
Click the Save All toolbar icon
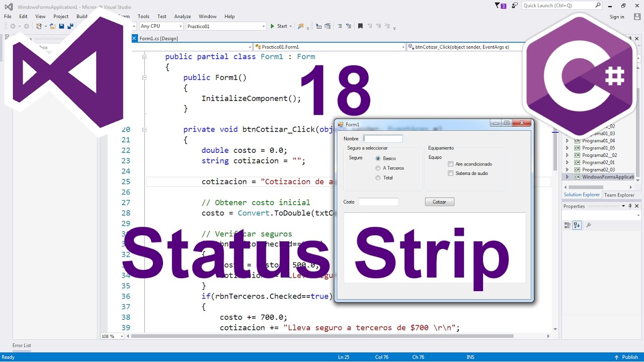[70, 26]
